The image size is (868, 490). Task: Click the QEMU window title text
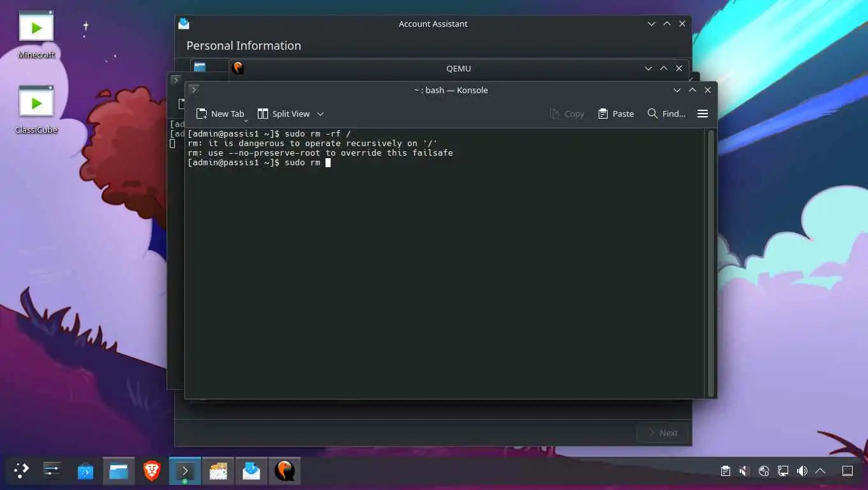click(459, 68)
